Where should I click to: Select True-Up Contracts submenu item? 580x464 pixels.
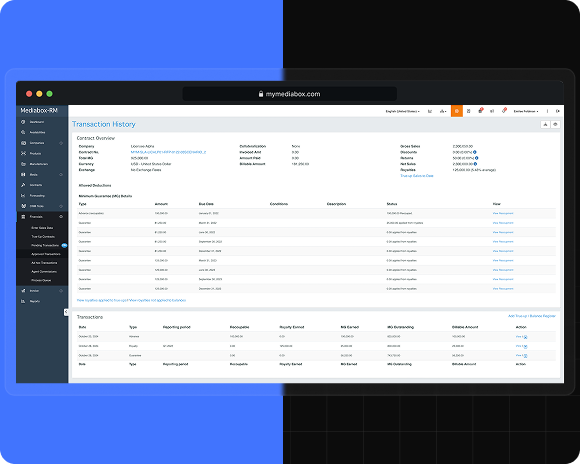[43, 236]
